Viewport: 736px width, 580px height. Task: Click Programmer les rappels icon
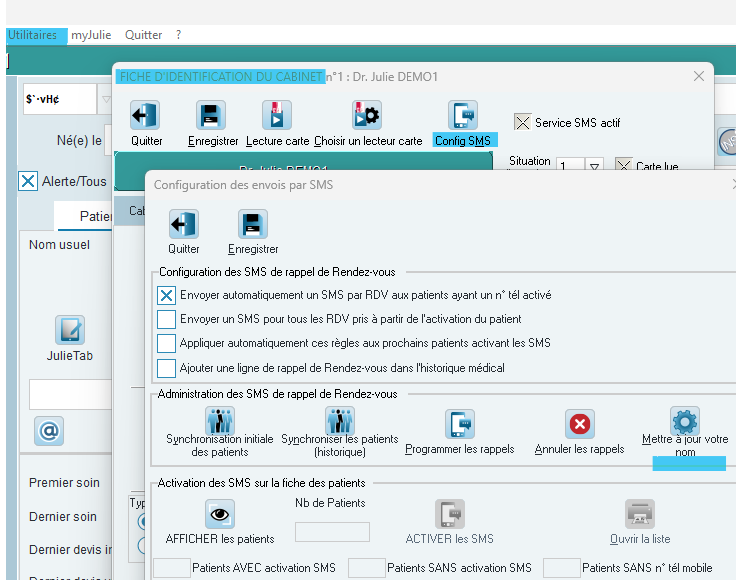pos(460,424)
